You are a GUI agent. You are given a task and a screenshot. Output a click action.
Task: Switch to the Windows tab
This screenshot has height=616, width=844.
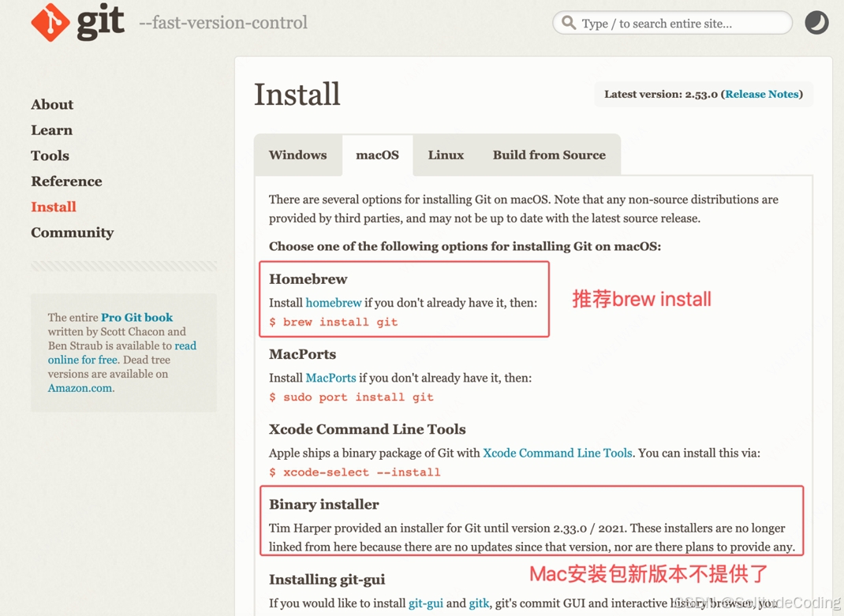point(297,155)
